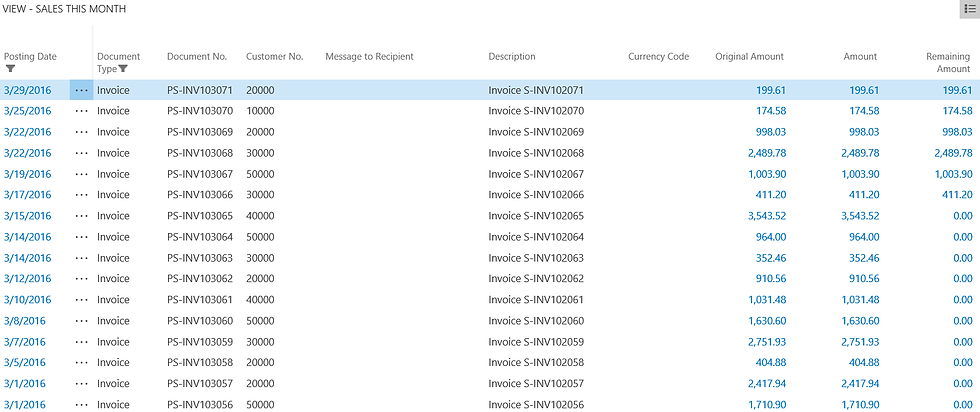Sort by Posting Date column header
Screen dimensions: 980x412
pyautogui.click(x=30, y=56)
